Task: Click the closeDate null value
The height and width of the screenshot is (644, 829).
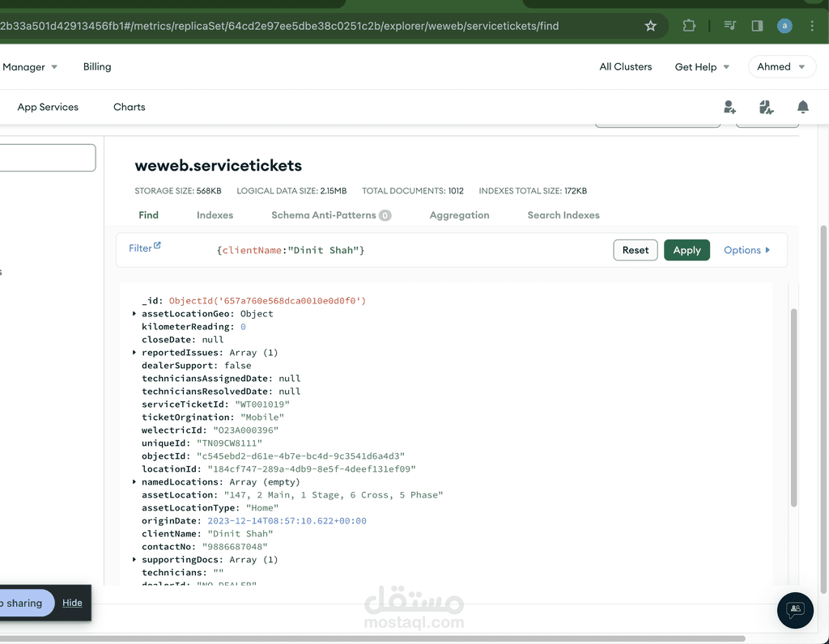Action: pos(213,340)
